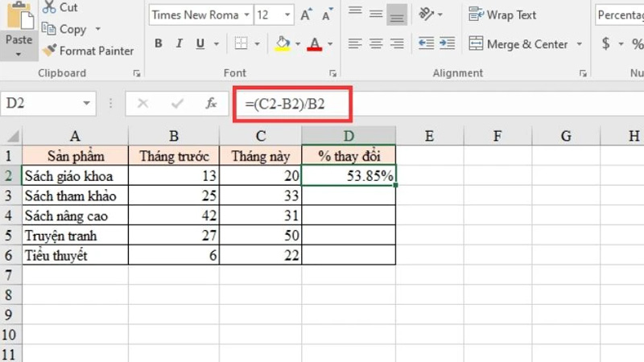Select column D header
The height and width of the screenshot is (362, 644).
[x=349, y=136]
